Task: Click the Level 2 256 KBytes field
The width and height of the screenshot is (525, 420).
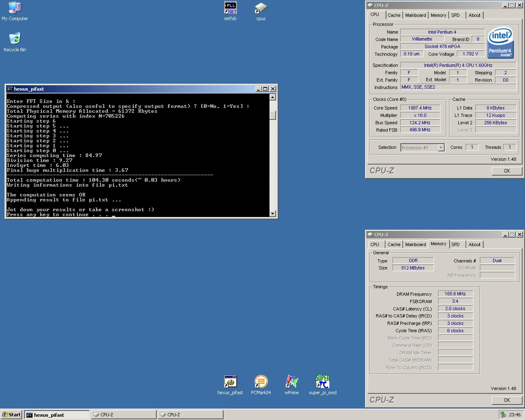Action: [495, 123]
